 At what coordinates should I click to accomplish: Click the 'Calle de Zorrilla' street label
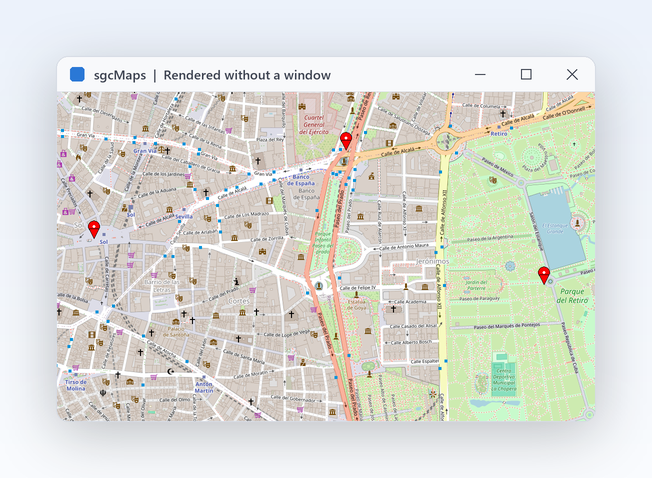point(267,239)
